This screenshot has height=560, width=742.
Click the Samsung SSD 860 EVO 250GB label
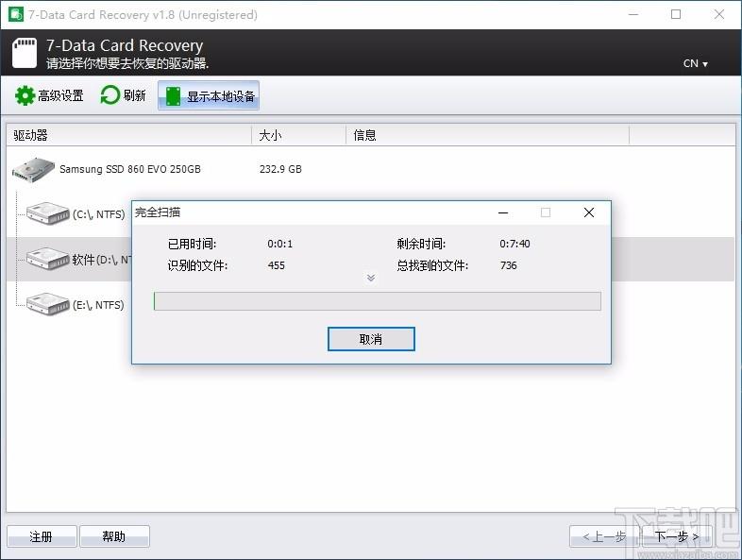[x=130, y=169]
